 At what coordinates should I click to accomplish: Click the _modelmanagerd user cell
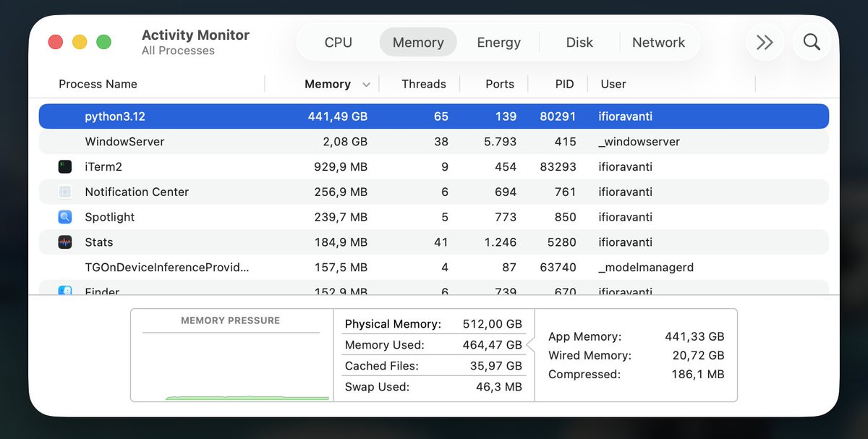point(646,268)
